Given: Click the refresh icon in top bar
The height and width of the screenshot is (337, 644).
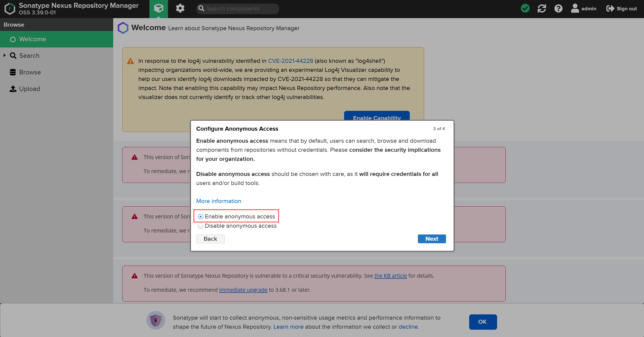Looking at the screenshot, I should (542, 9).
